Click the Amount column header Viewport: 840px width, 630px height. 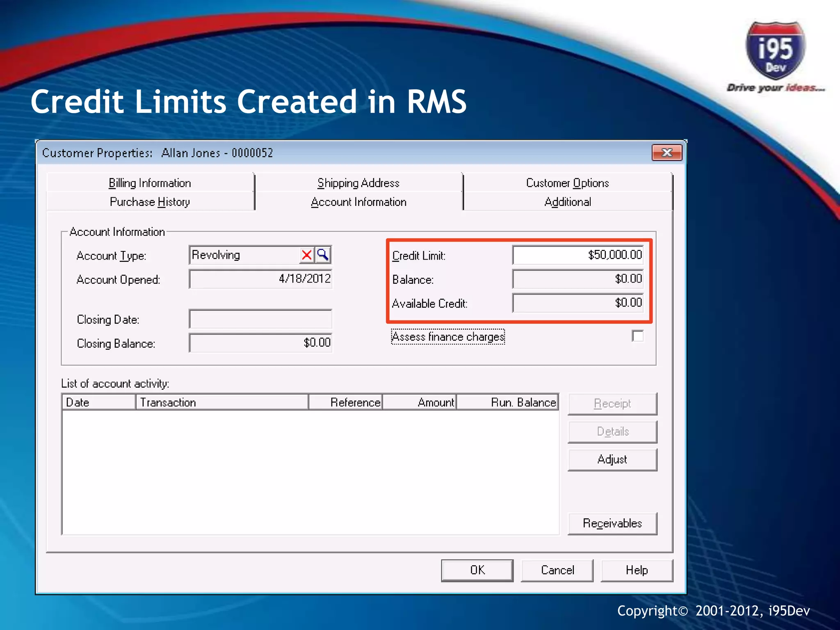click(x=420, y=402)
